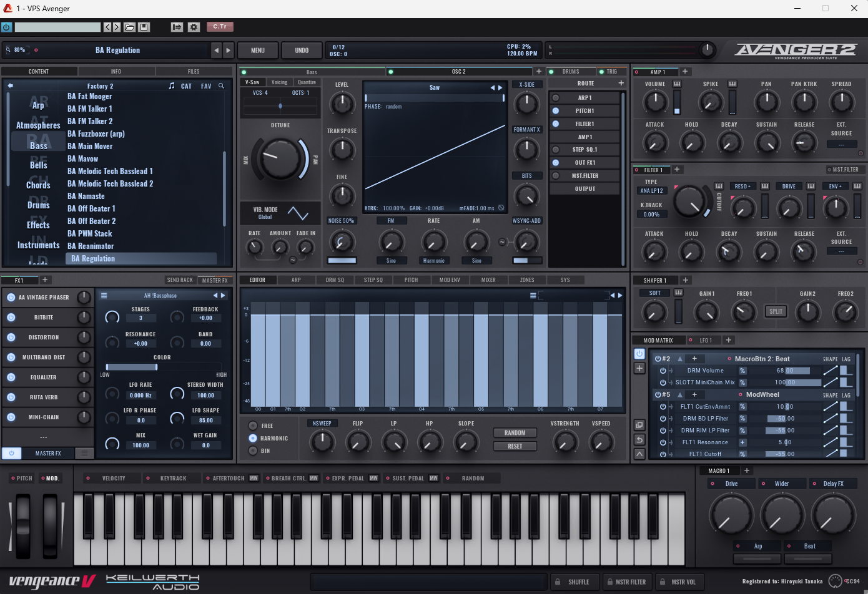Go to previous host preset with left chevron
The image size is (868, 594).
point(107,27)
